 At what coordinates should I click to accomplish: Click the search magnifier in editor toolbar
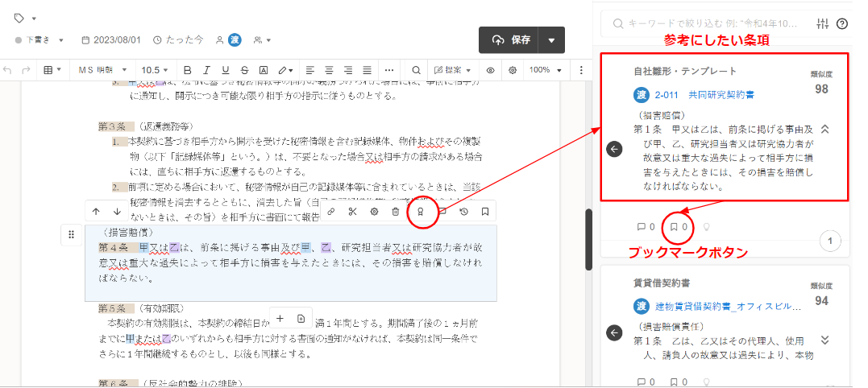(415, 70)
